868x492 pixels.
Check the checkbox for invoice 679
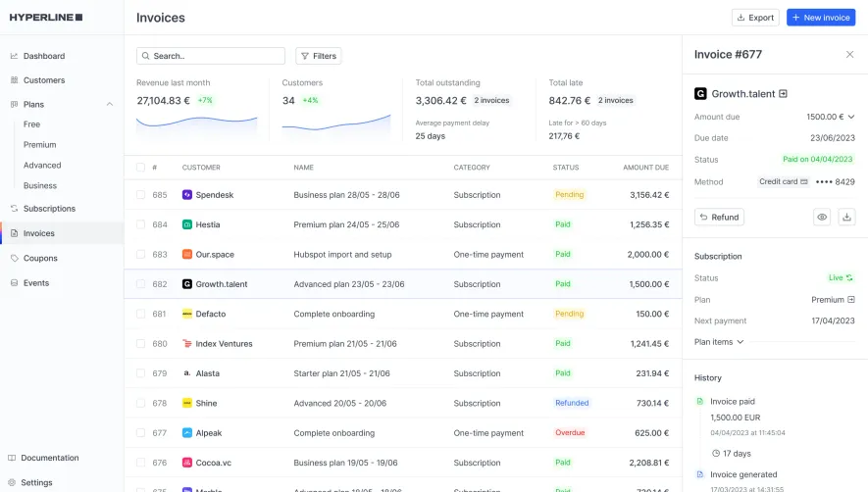[x=140, y=373]
